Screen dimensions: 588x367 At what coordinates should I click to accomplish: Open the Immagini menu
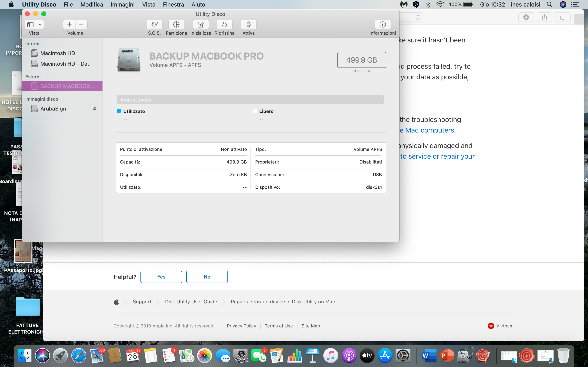pos(122,4)
